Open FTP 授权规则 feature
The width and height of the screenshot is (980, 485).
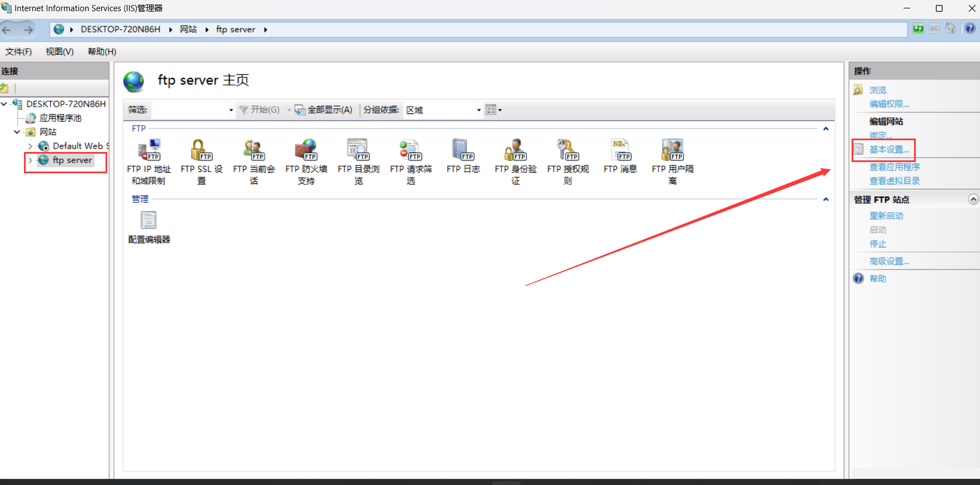pos(568,161)
